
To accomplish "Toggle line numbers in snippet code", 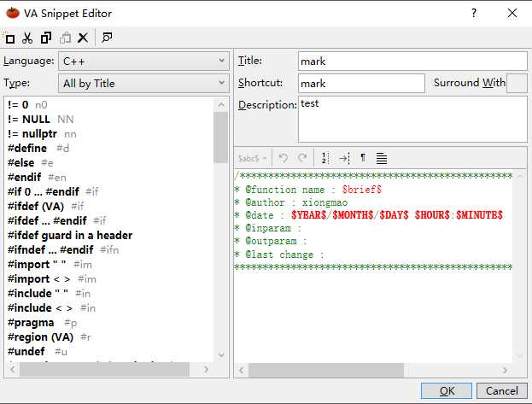I will click(x=324, y=158).
